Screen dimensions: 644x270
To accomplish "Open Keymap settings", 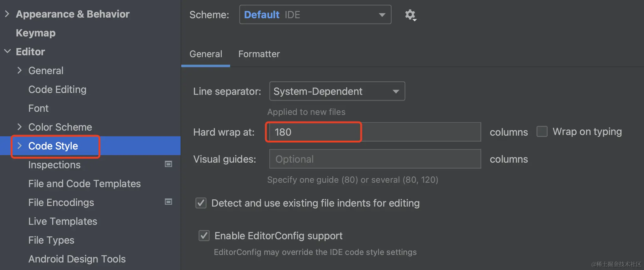I will coord(36,33).
